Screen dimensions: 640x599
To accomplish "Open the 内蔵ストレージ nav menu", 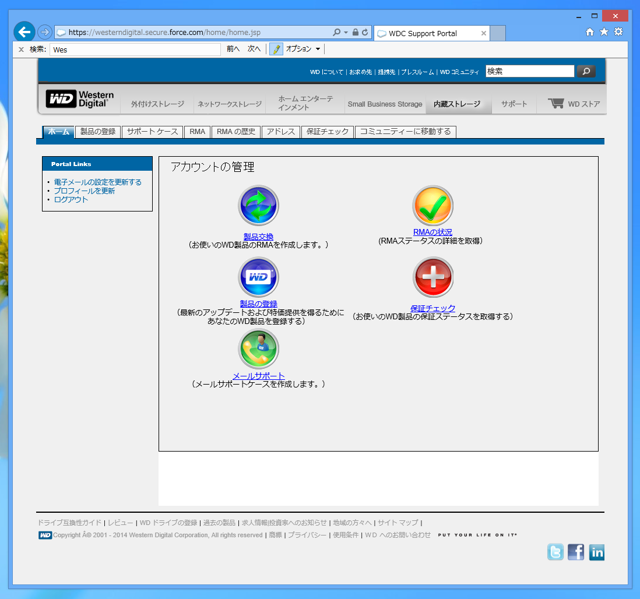I will click(457, 104).
